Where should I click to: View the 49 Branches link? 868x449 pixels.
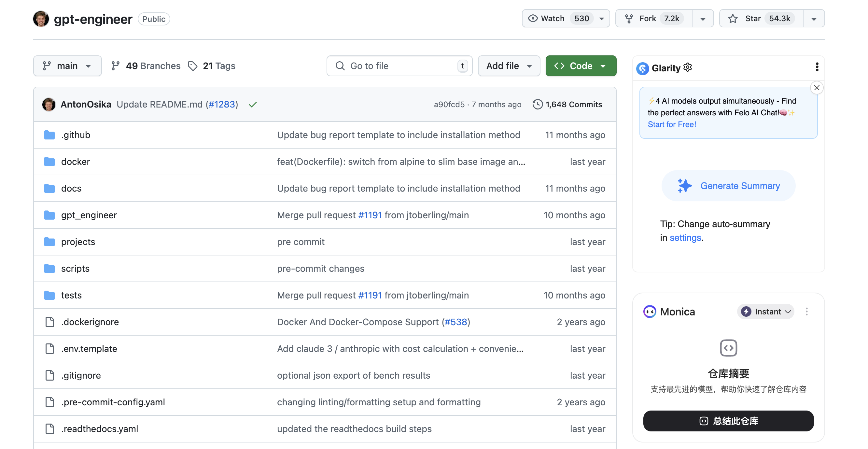[x=146, y=66]
